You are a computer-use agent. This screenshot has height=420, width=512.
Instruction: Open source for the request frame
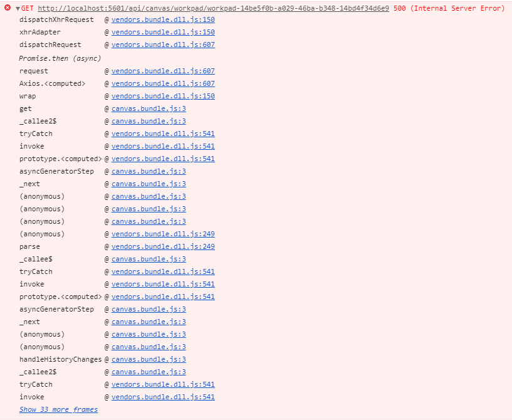[x=164, y=71]
